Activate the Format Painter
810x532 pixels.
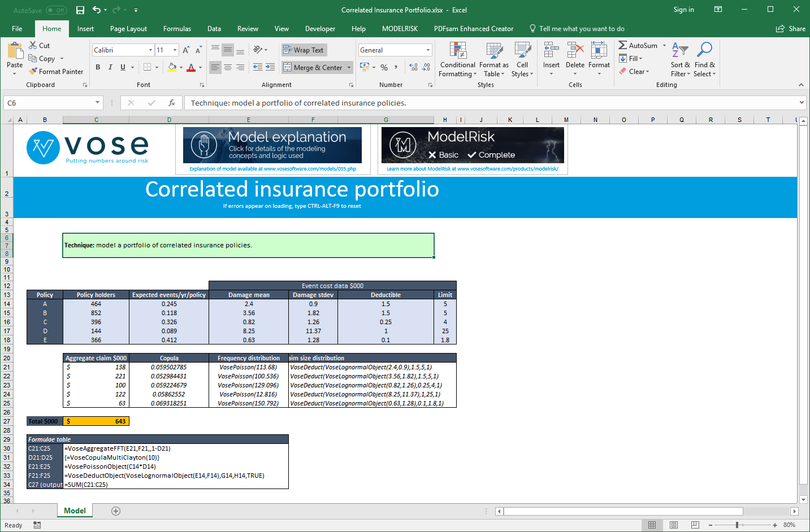click(56, 71)
